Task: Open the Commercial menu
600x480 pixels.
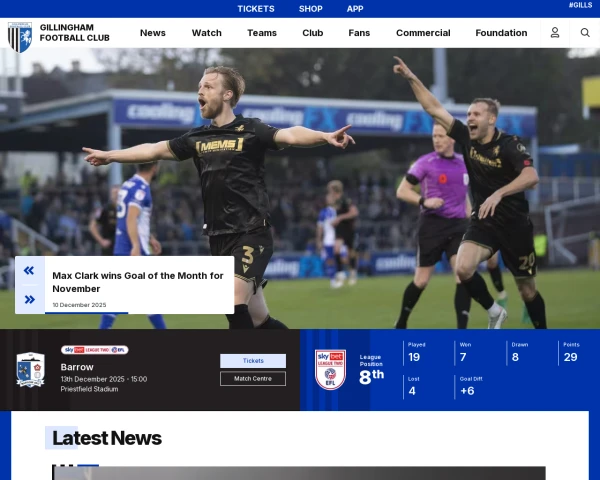Action: (423, 33)
